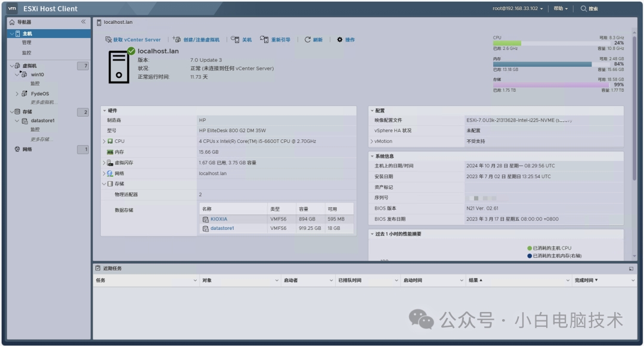Expand the CPU hardware row

coord(104,141)
